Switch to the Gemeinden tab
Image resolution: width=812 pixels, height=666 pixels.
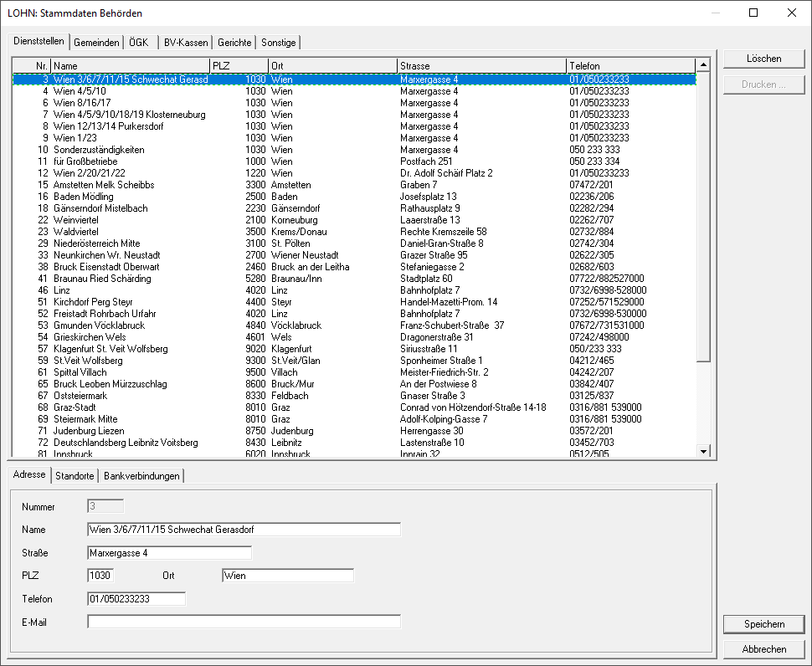coord(96,43)
